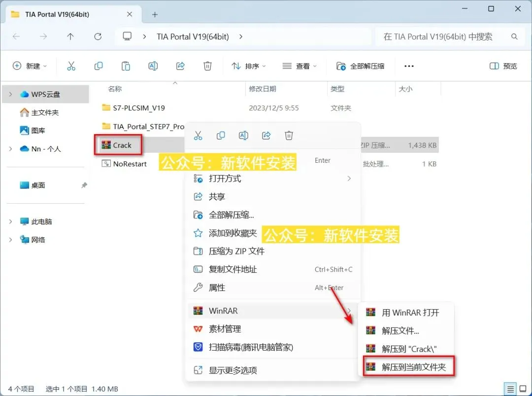Go up one folder level

click(x=70, y=36)
